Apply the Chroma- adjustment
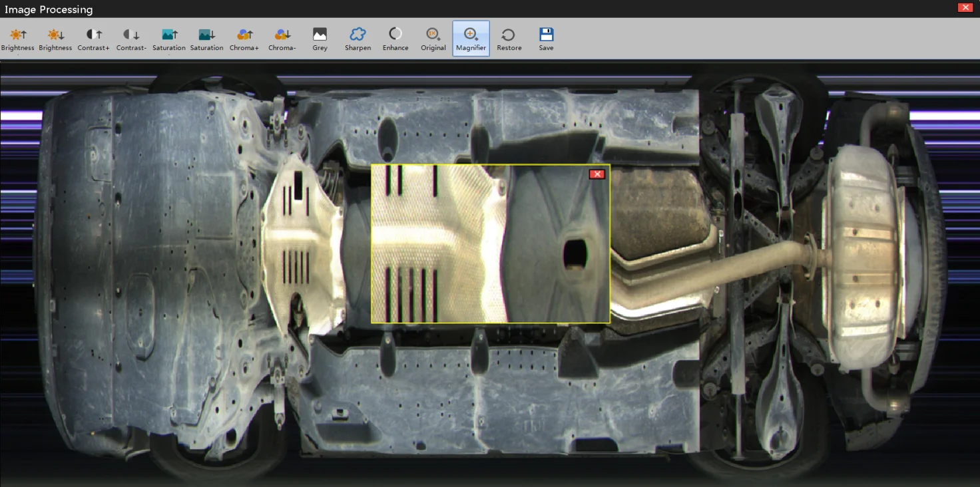Viewport: 980px width, 487px height. (x=282, y=39)
